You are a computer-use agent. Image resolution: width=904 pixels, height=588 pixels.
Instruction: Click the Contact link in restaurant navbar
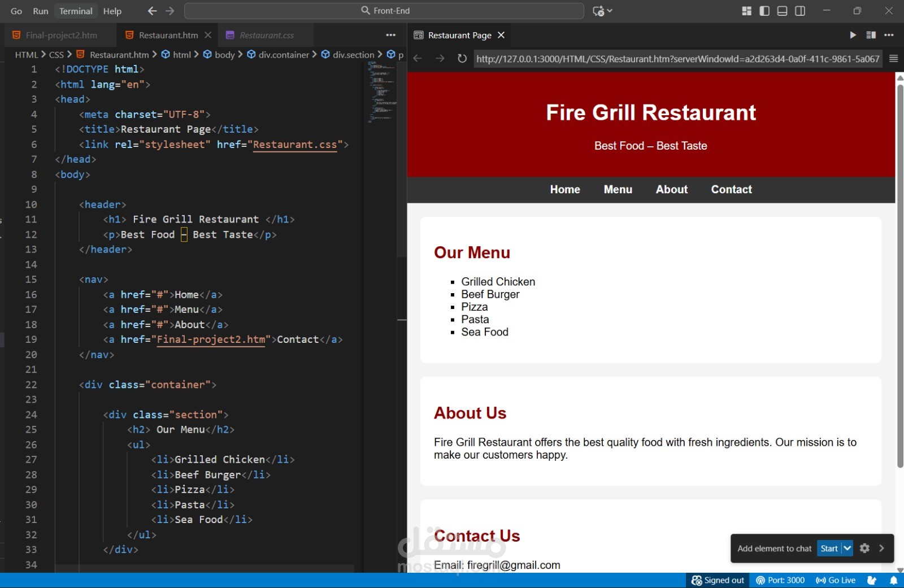(732, 190)
